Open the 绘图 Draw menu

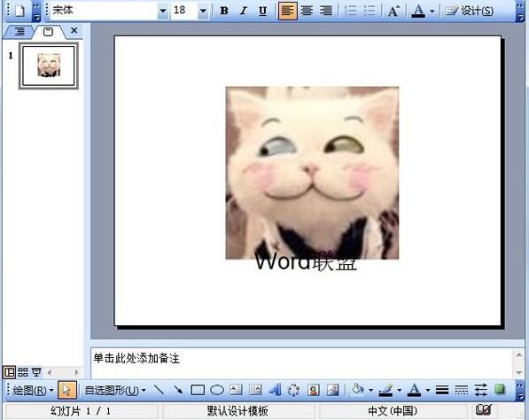(x=33, y=390)
